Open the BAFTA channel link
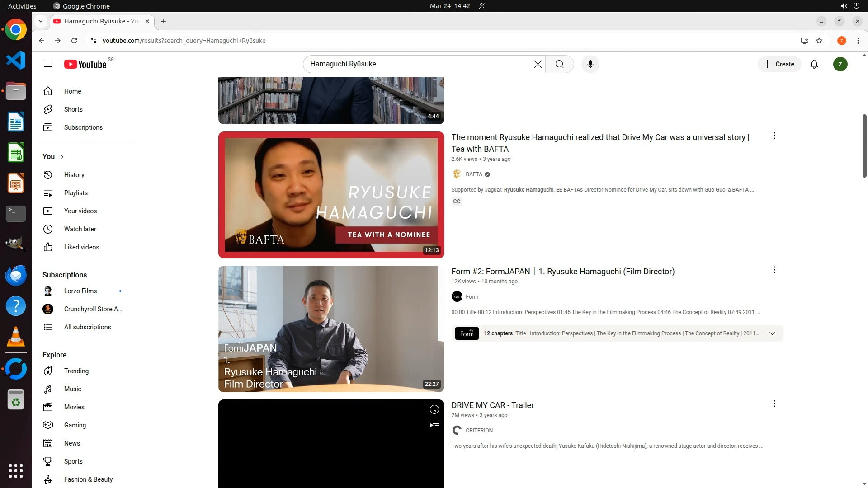Viewport: 868px width, 488px height. [473, 174]
